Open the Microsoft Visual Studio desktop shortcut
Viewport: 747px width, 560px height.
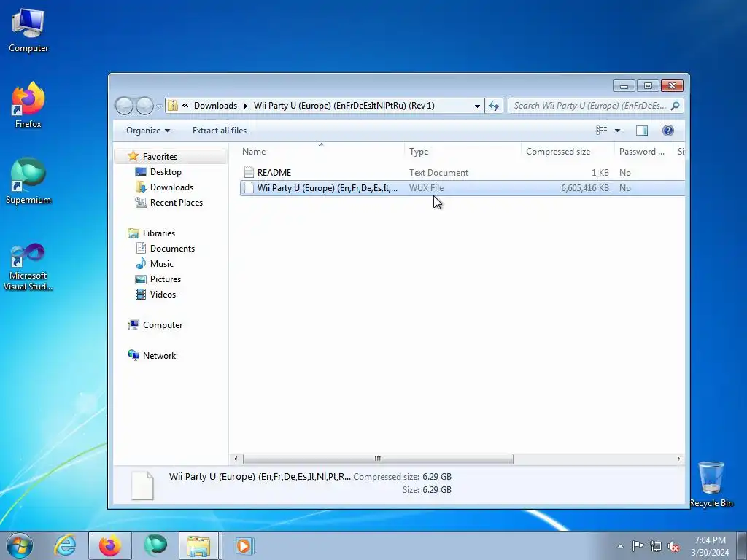(x=28, y=267)
